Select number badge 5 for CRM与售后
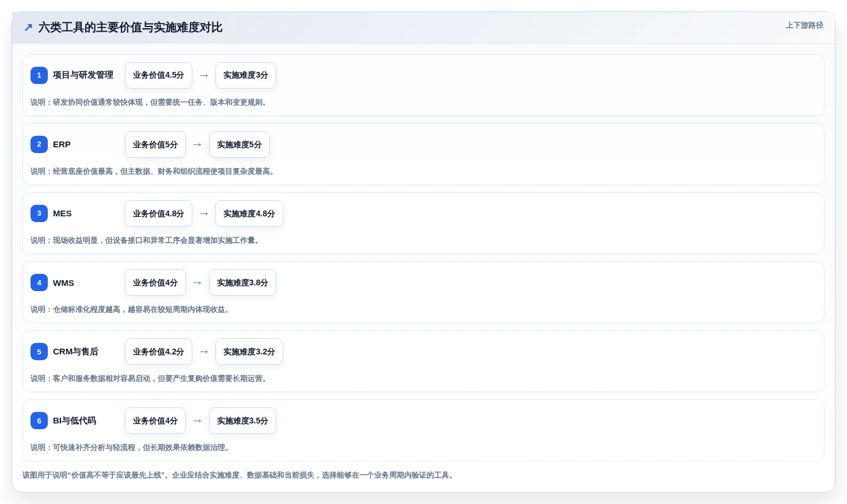847x504 pixels. [x=39, y=352]
